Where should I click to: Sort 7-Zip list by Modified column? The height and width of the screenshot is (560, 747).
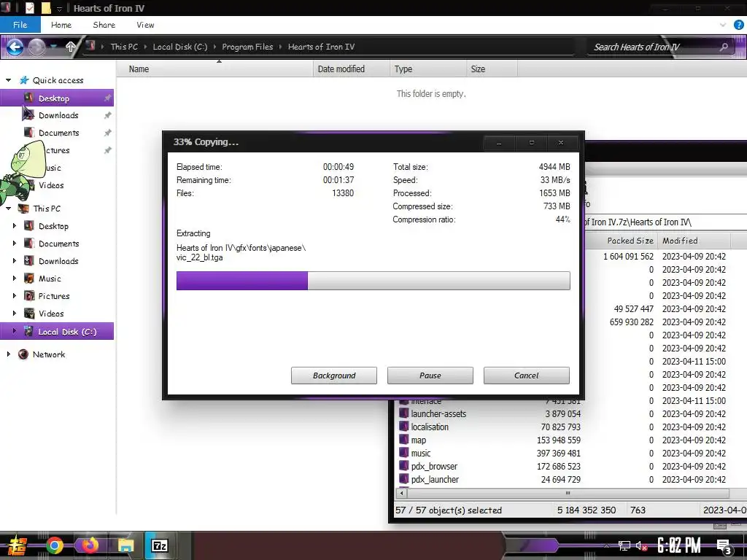point(694,241)
